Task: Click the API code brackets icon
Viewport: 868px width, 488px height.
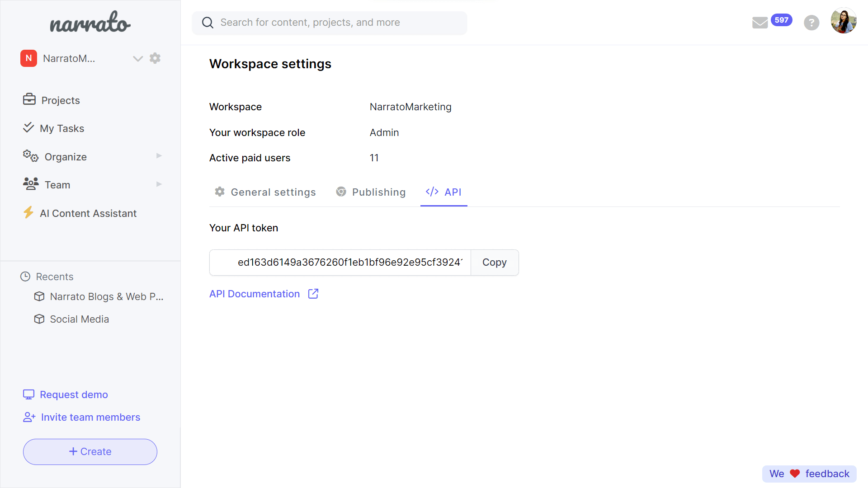Action: (x=432, y=192)
